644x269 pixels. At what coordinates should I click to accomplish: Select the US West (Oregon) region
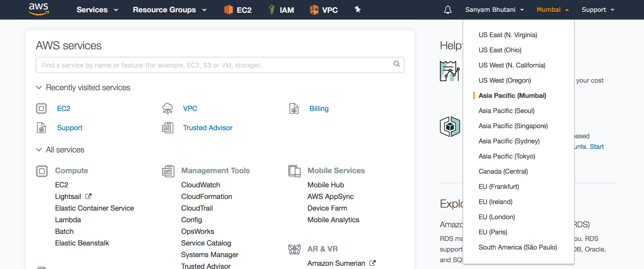click(505, 80)
